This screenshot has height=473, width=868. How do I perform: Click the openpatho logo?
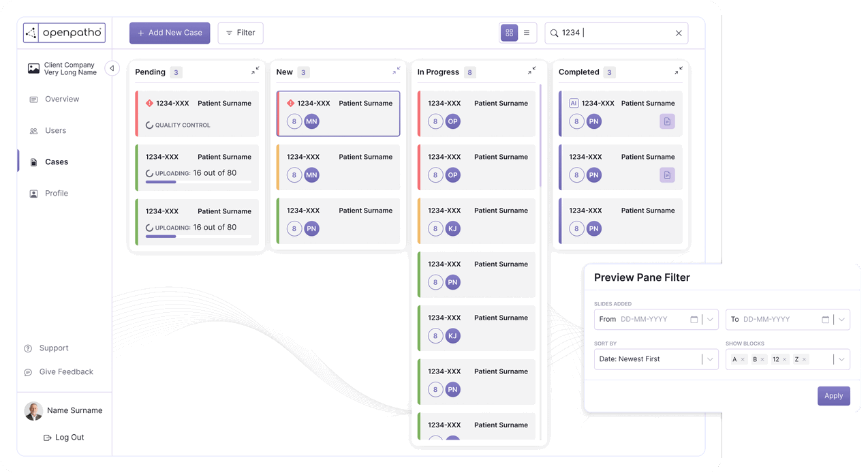click(x=64, y=32)
